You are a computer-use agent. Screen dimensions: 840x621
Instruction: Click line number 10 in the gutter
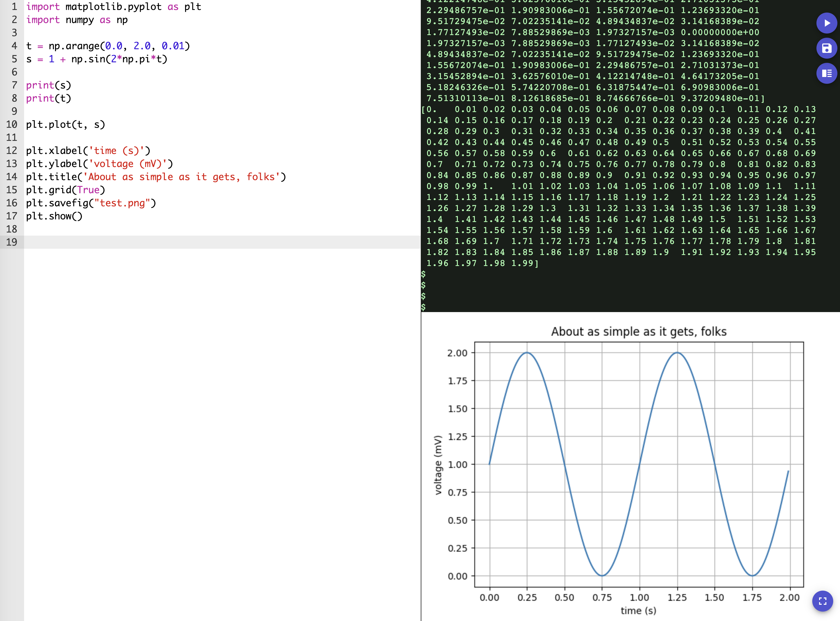pos(12,124)
